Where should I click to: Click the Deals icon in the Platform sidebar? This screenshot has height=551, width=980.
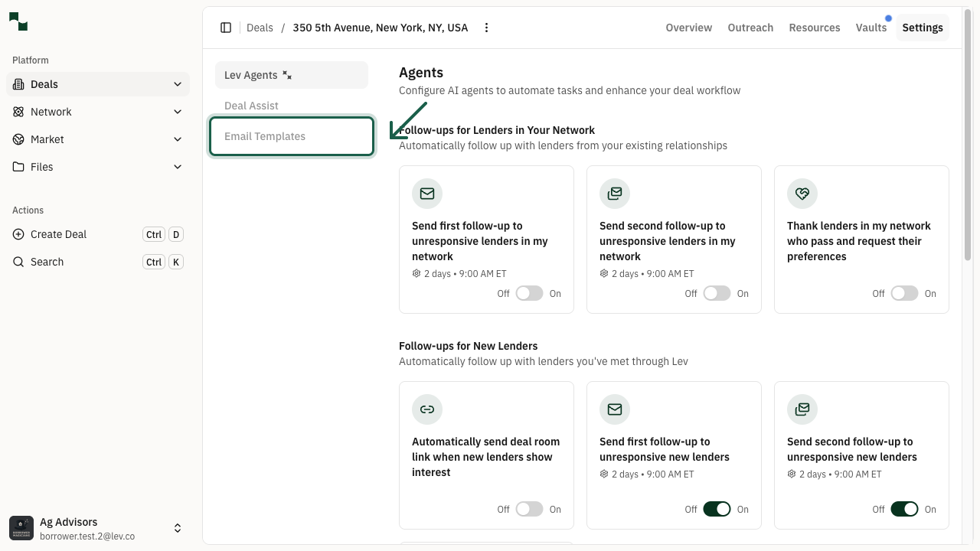[17, 84]
